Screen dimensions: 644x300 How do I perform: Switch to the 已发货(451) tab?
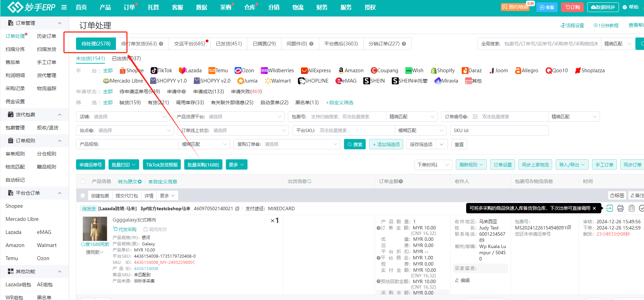[229, 44]
